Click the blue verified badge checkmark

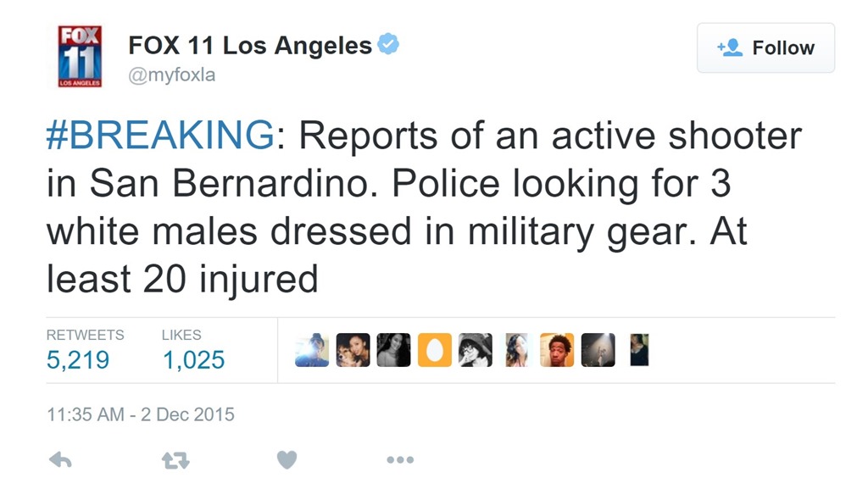[389, 45]
